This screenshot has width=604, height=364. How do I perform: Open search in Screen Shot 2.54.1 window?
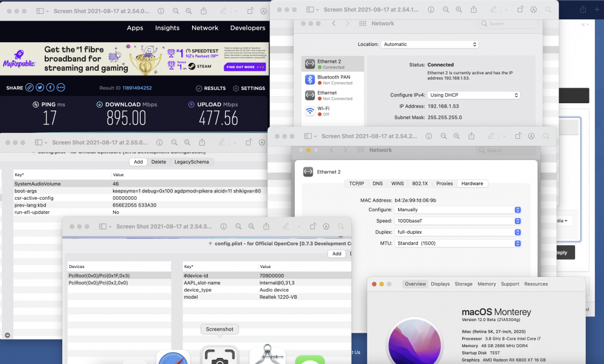point(548,10)
